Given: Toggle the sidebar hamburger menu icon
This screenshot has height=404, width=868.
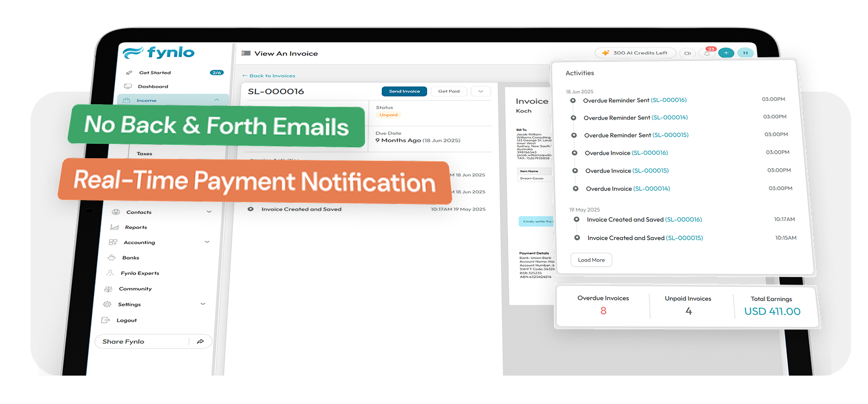Looking at the screenshot, I should click(246, 53).
